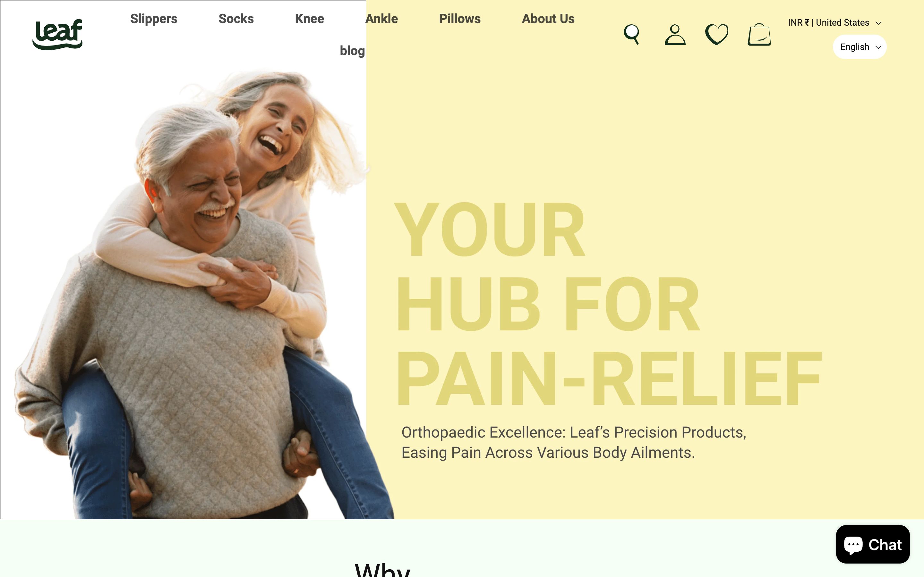This screenshot has height=577, width=924.
Task: Open the Slippers menu item
Action: 153,19
